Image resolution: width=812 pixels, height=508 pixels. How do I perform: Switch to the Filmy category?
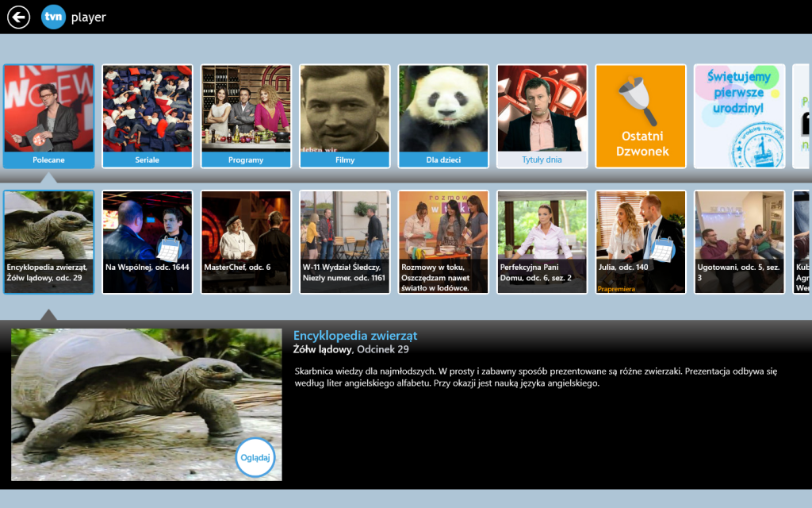[345, 116]
